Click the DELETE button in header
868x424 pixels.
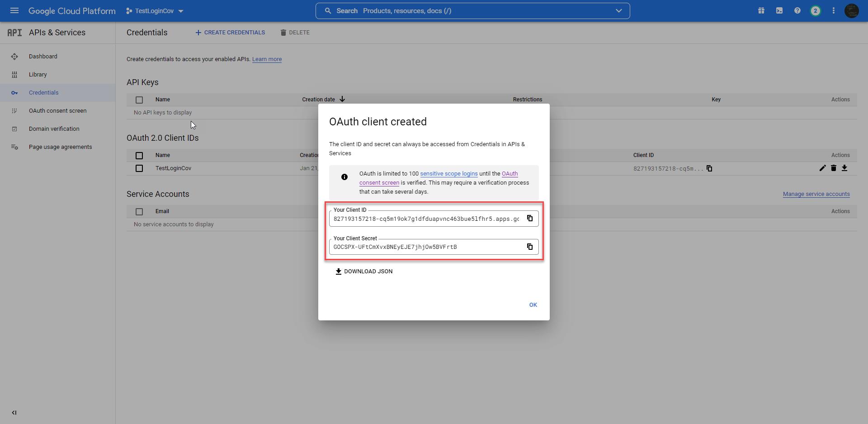(295, 33)
